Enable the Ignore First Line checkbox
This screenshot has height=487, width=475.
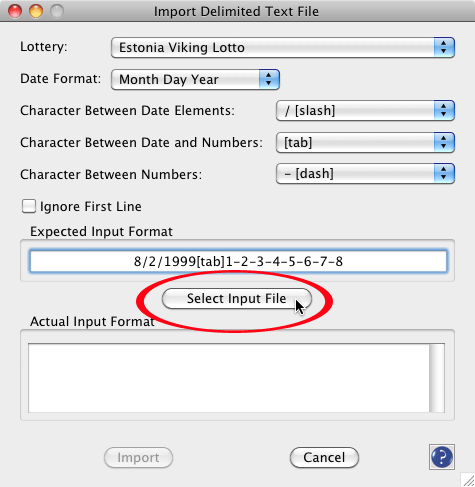pos(29,206)
